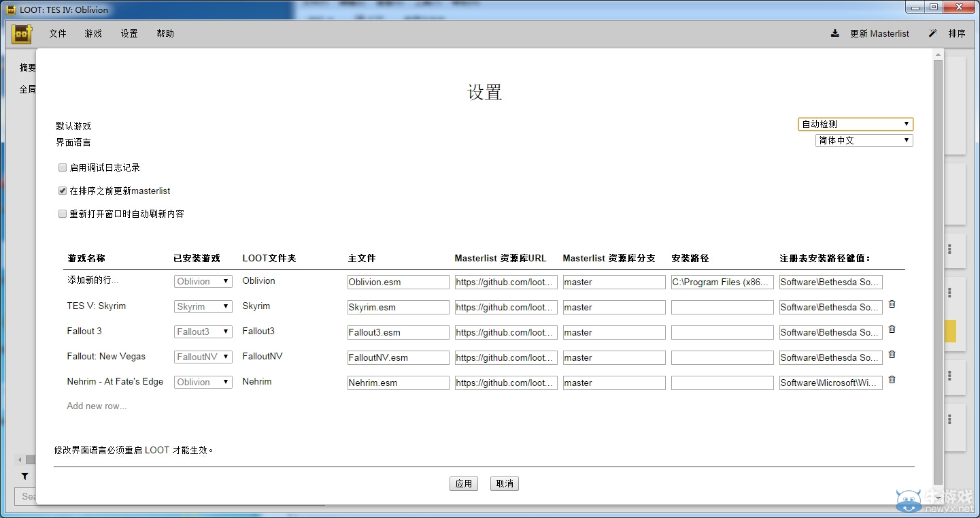The image size is (980, 518).
Task: Click the Nehrim.esm master file field
Action: click(399, 383)
